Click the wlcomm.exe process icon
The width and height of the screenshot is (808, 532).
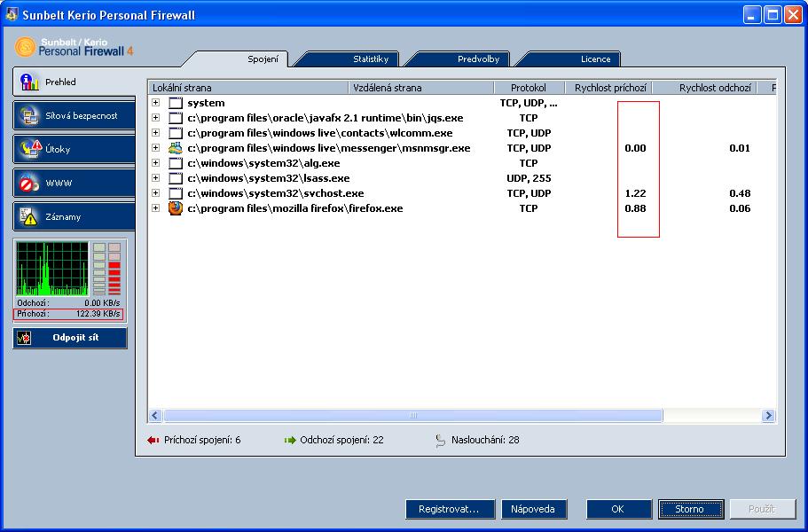tap(176, 133)
